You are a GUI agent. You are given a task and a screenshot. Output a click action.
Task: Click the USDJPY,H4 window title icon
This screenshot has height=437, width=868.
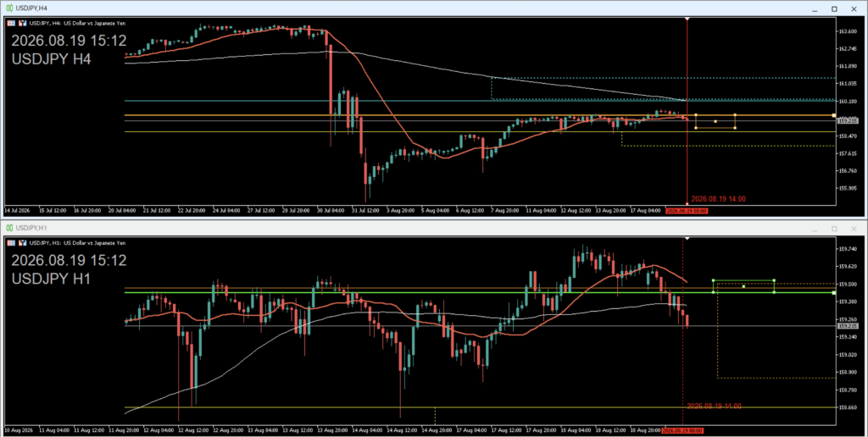pyautogui.click(x=9, y=8)
